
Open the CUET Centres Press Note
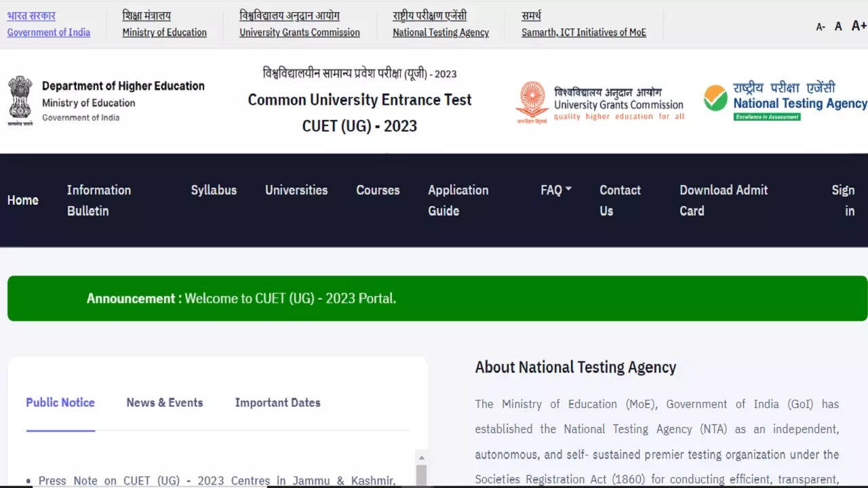pos(217,481)
